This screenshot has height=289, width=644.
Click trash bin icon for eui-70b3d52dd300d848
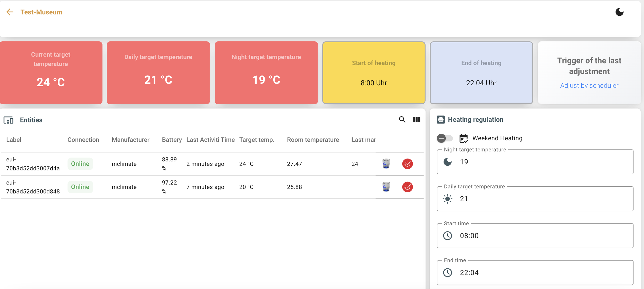[386, 187]
